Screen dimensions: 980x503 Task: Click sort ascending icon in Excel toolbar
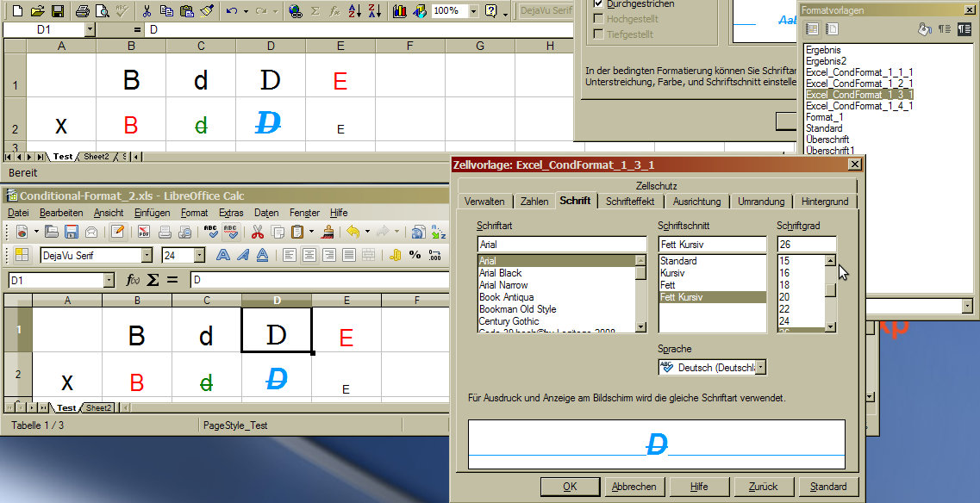(x=355, y=11)
